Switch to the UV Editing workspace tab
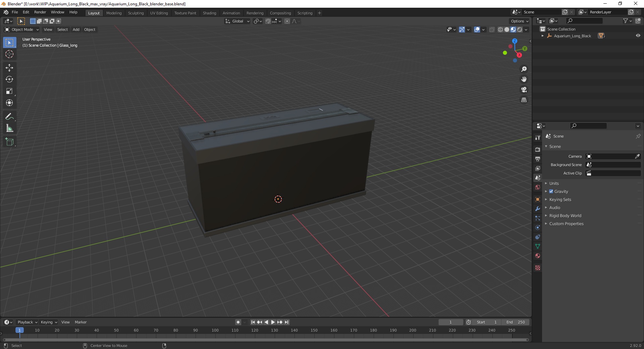This screenshot has width=644, height=349. [159, 13]
